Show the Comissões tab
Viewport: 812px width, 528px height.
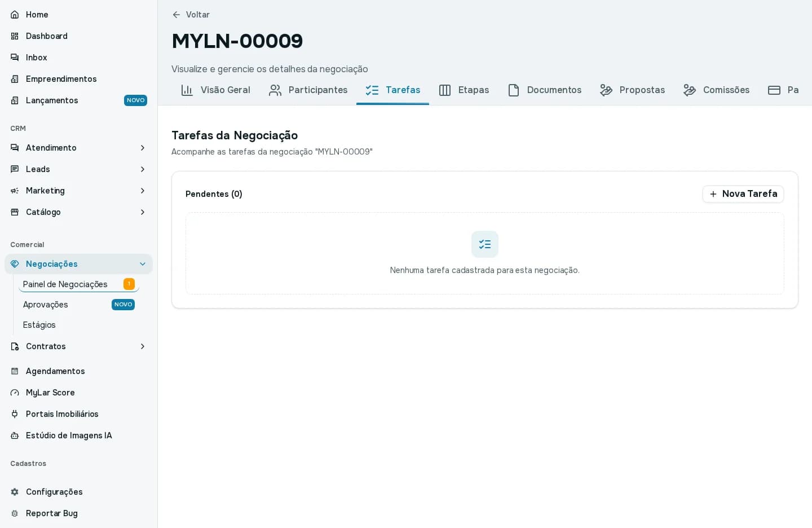click(x=716, y=90)
